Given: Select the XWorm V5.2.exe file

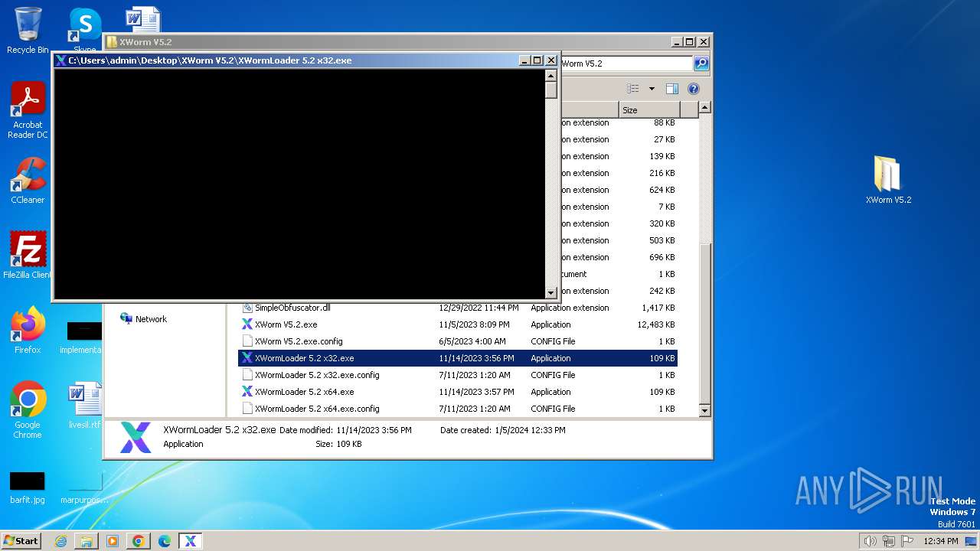Looking at the screenshot, I should tap(286, 324).
